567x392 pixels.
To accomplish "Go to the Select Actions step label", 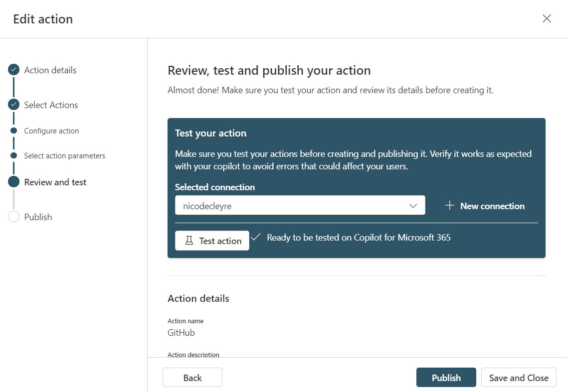I will coord(51,105).
